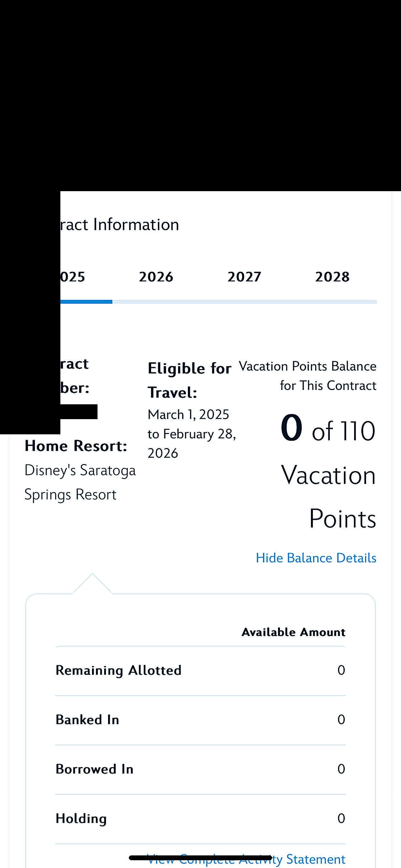The image size is (401, 868).
Task: Click the 0 of 110 points balance
Action: click(x=327, y=429)
